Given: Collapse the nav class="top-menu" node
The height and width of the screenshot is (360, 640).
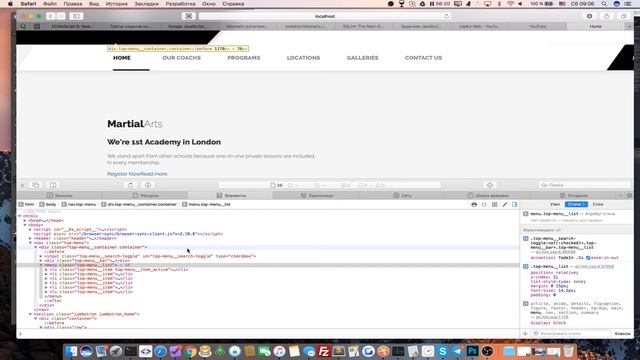Looking at the screenshot, I should (x=30, y=243).
